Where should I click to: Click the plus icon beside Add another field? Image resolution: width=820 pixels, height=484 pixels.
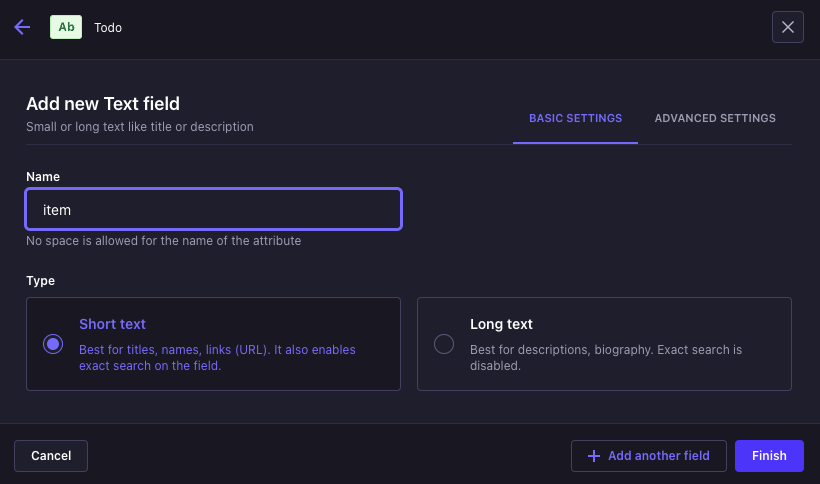[x=594, y=456]
